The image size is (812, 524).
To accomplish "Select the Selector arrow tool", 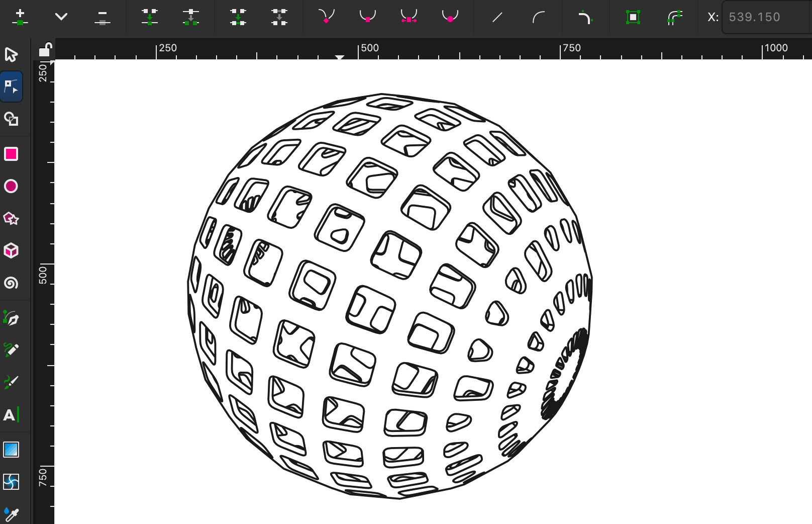I will pos(11,54).
